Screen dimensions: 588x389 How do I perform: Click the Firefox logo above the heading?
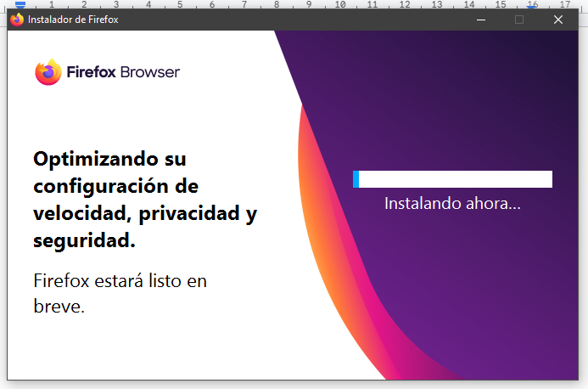(48, 72)
